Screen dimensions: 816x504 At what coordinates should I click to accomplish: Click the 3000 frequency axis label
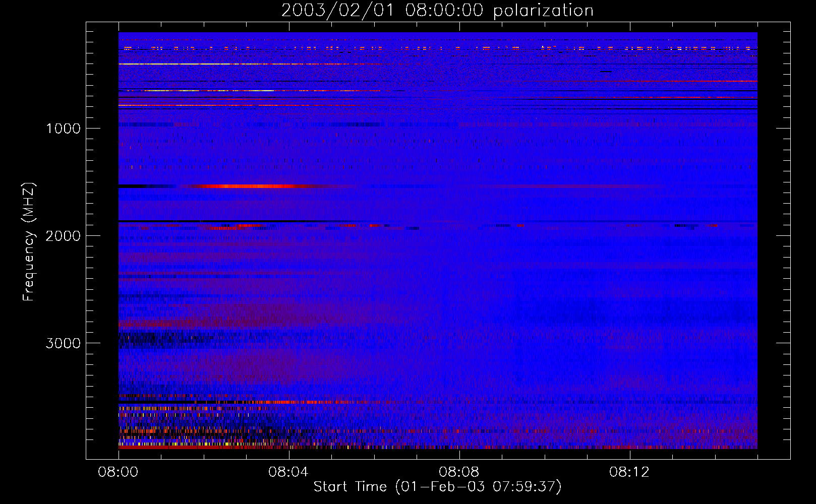pos(63,343)
